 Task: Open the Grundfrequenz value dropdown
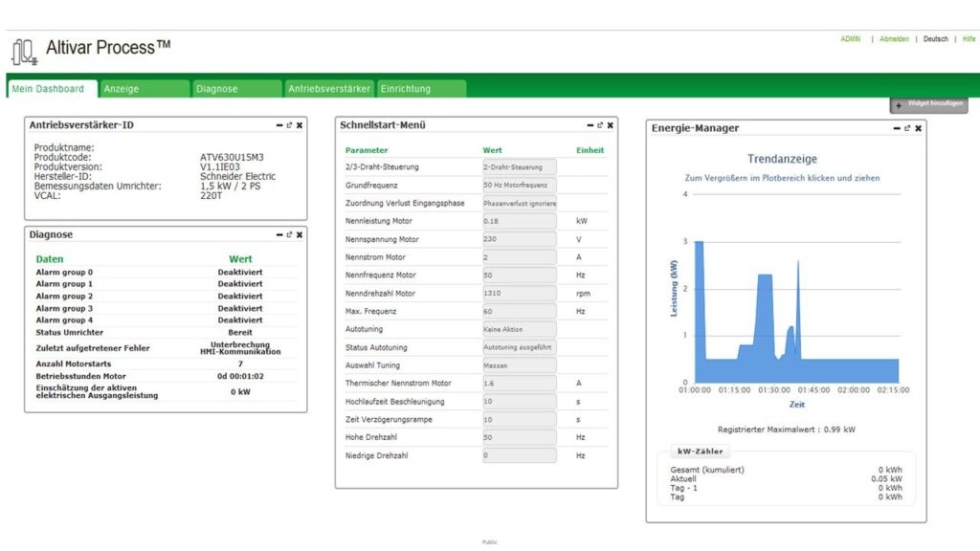[519, 185]
